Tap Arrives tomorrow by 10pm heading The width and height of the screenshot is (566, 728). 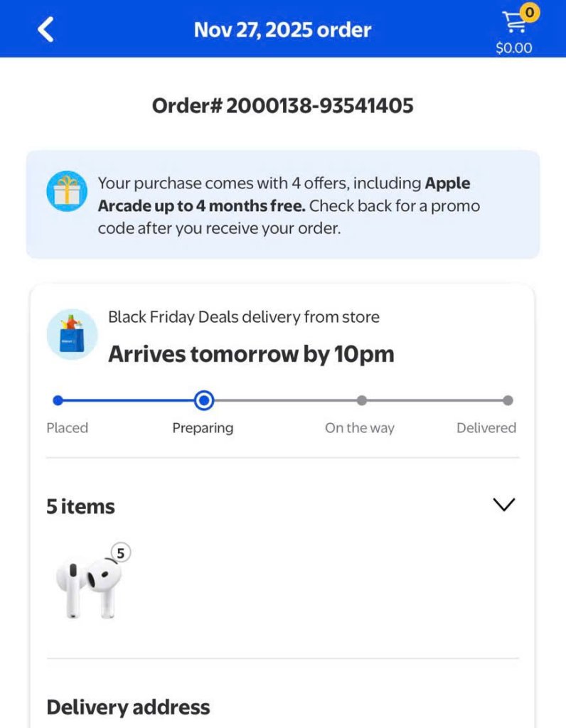tap(251, 354)
